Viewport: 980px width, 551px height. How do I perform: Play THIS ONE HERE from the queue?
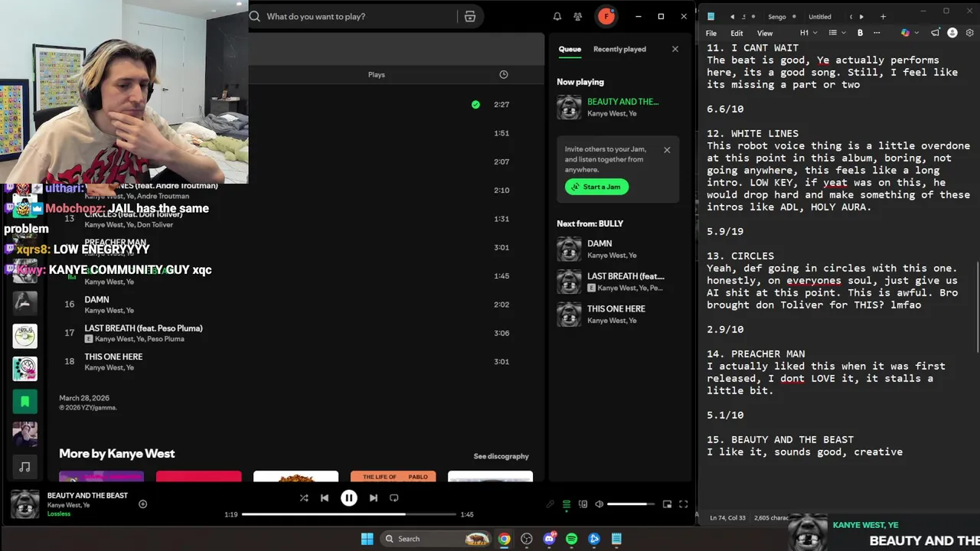click(618, 315)
